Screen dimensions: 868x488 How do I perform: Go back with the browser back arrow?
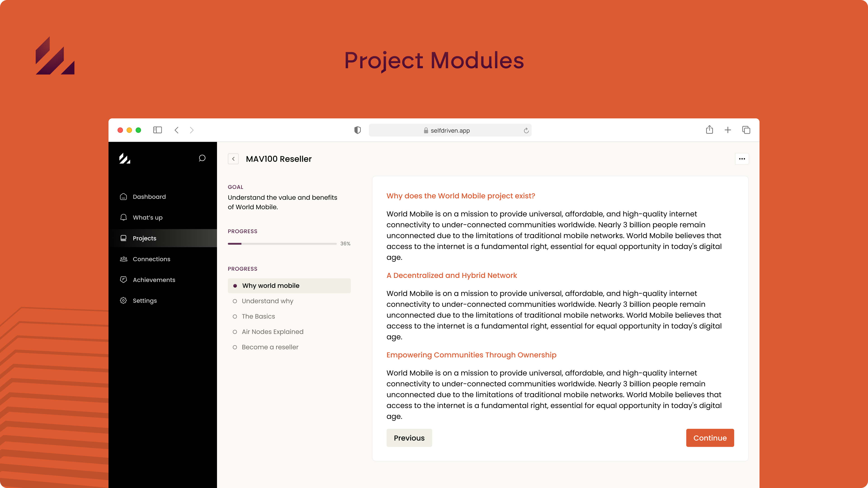(177, 130)
